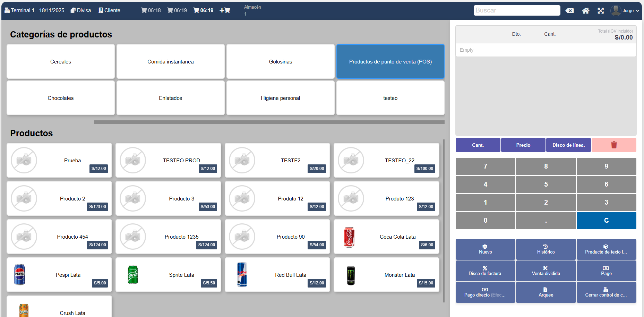
Task: Select the Cereales category
Action: click(x=61, y=62)
